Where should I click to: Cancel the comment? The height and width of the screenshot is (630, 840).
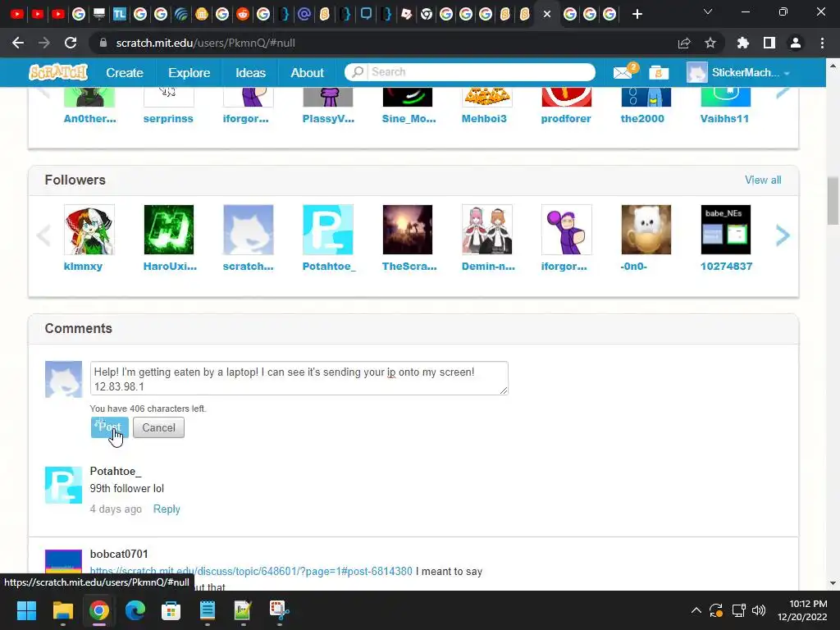click(158, 427)
